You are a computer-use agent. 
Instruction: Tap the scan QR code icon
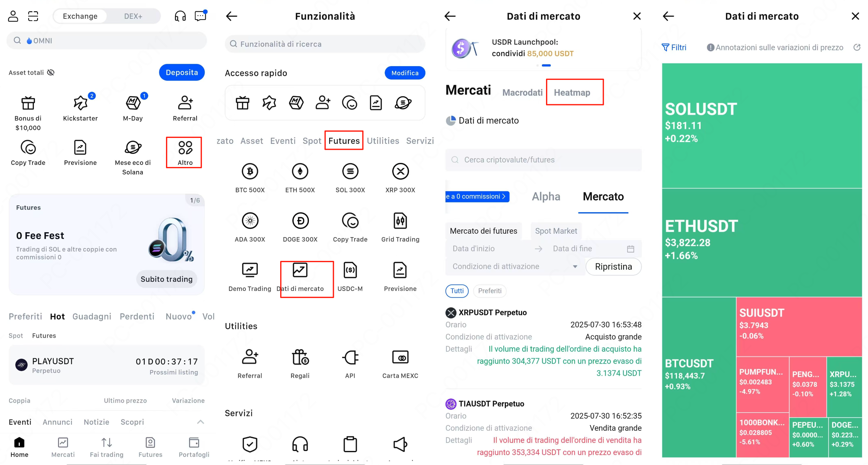(33, 16)
